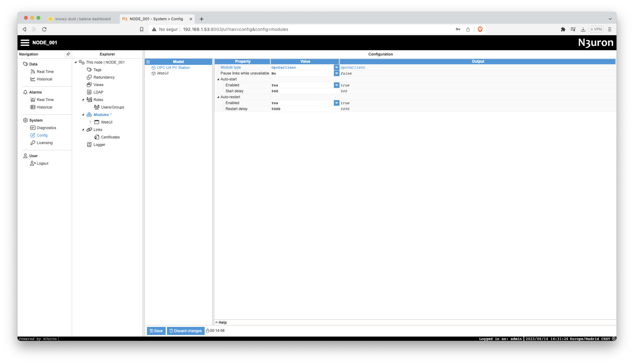This screenshot has height=364, width=634.
Task: Open Auto-restart Enabled dropdown
Action: click(x=336, y=103)
